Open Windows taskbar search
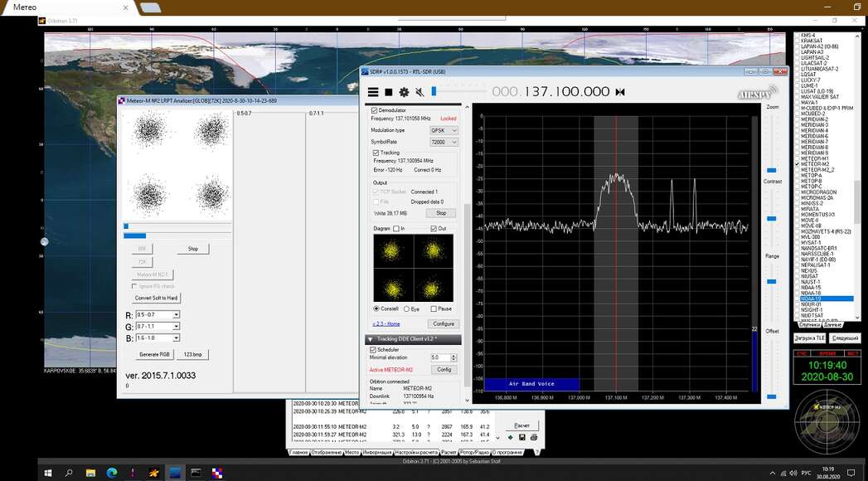The width and height of the screenshot is (868, 481). [69, 473]
